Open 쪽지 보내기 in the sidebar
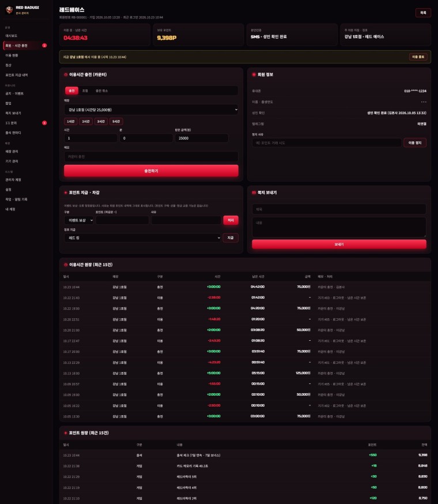The width and height of the screenshot is (438, 504). click(25, 113)
